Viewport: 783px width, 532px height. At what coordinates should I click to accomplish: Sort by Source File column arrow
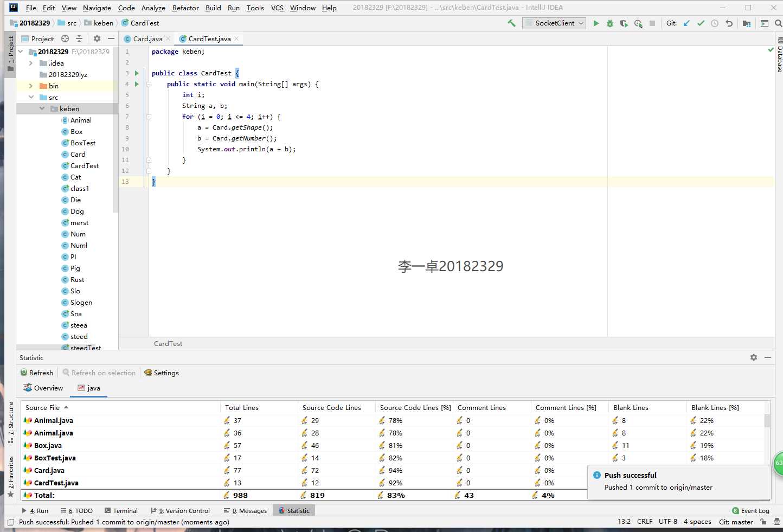(66, 407)
